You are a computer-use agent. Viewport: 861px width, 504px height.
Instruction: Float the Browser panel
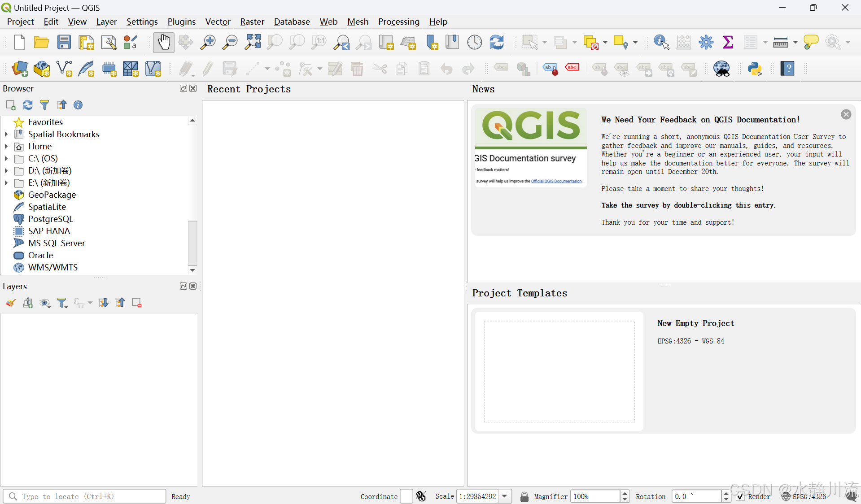point(184,88)
